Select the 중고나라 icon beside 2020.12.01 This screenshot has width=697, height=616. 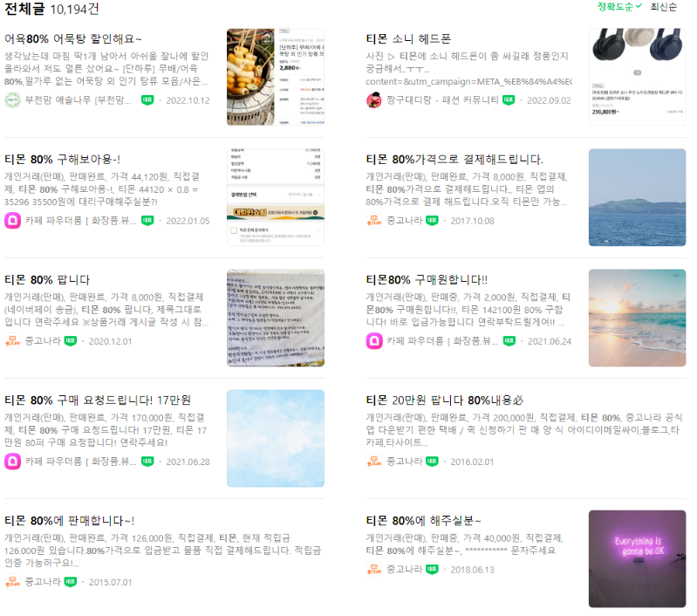(x=12, y=341)
